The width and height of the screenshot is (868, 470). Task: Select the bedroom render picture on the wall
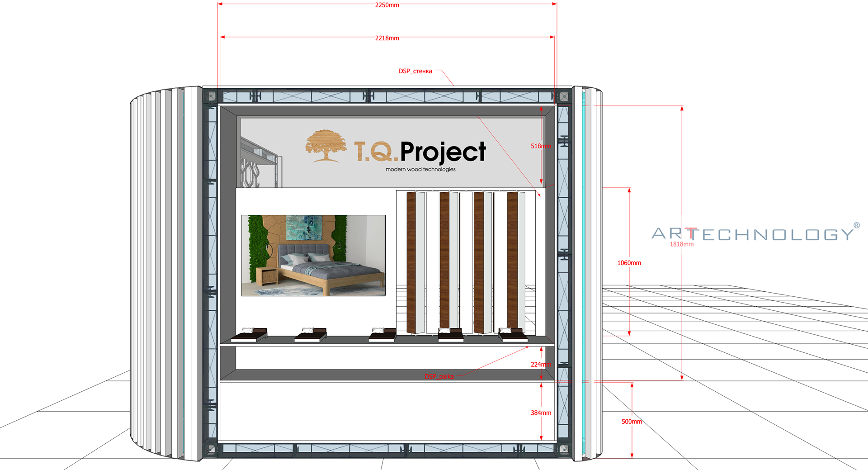(x=313, y=256)
